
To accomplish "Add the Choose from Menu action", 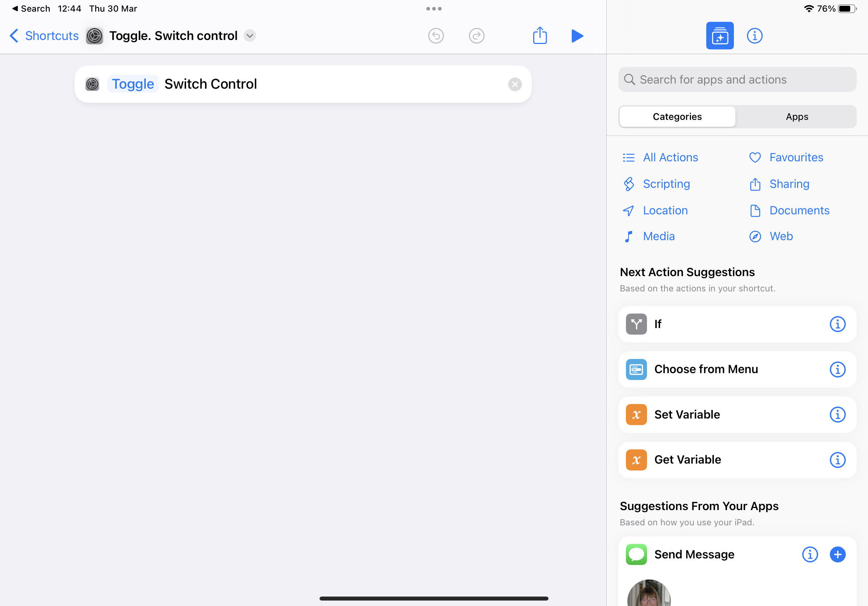I will (706, 369).
